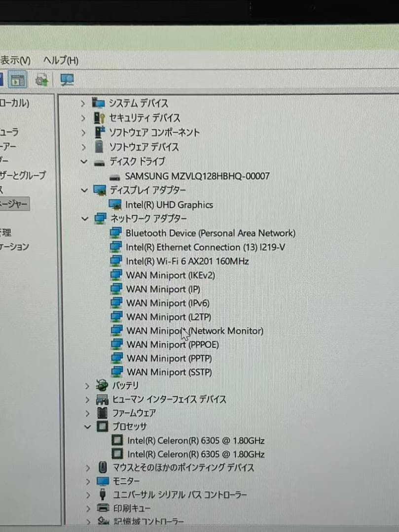The image size is (399, 532).
Task: Select WAN Miniport (Network Monitor) entry
Action: coord(195,331)
